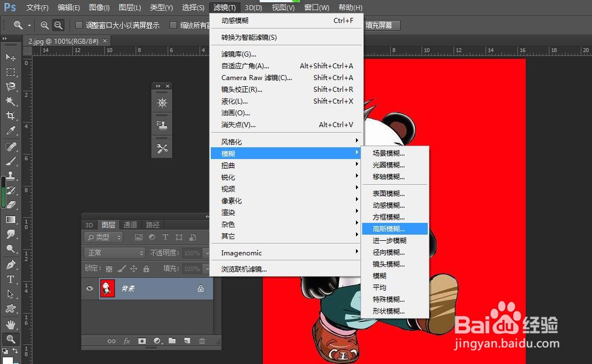Click the 填充屏幕 button
This screenshot has height=364, width=592.
tap(381, 25)
